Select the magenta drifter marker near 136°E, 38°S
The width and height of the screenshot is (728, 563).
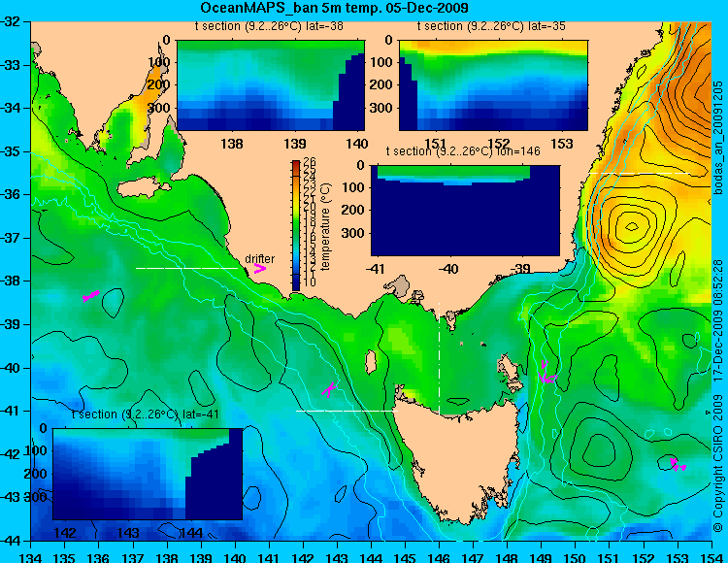pyautogui.click(x=90, y=296)
